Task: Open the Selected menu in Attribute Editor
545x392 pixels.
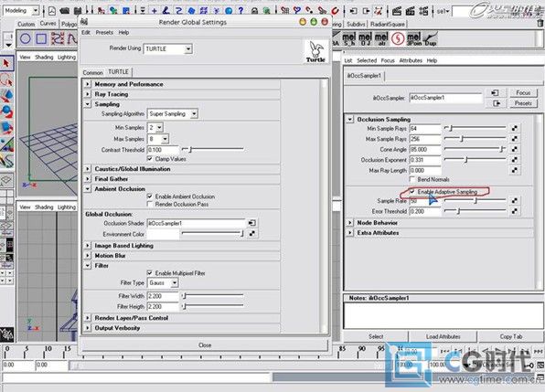Action: pos(367,60)
